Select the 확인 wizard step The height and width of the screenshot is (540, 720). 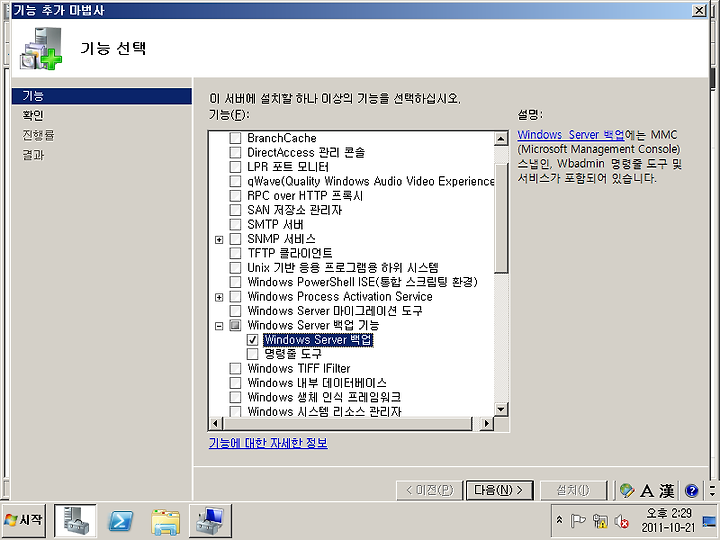point(33,115)
